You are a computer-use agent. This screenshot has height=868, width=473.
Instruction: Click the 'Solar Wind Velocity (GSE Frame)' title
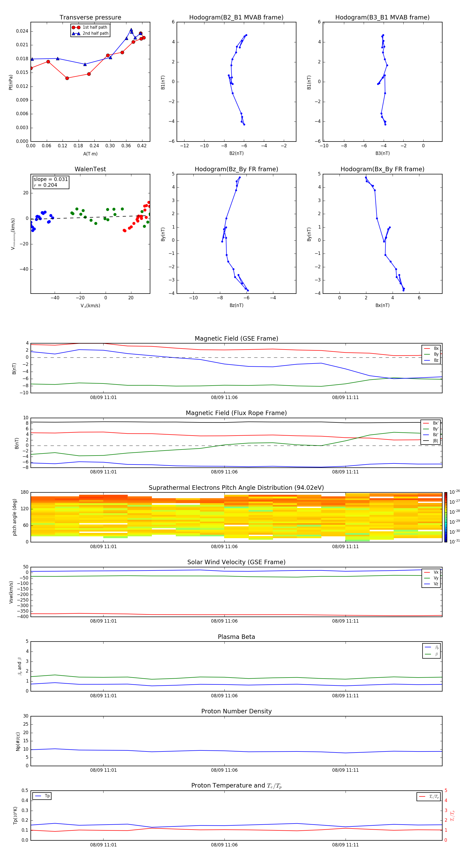tap(236, 562)
